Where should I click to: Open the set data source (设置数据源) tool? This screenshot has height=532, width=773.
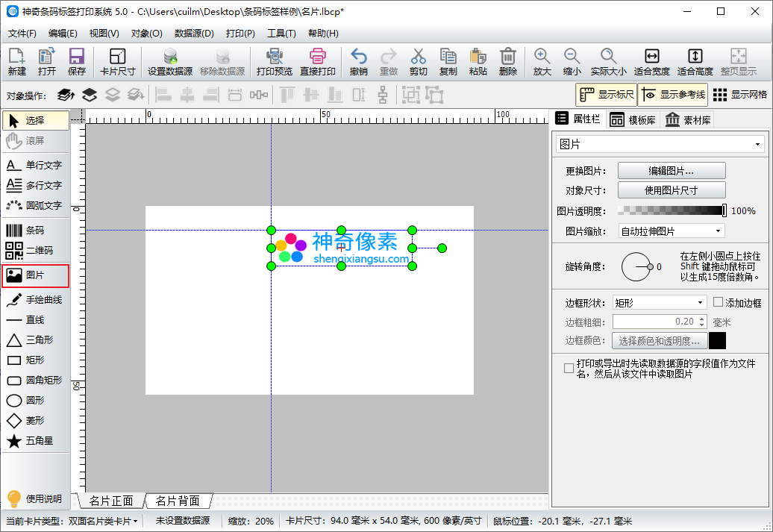pos(170,62)
